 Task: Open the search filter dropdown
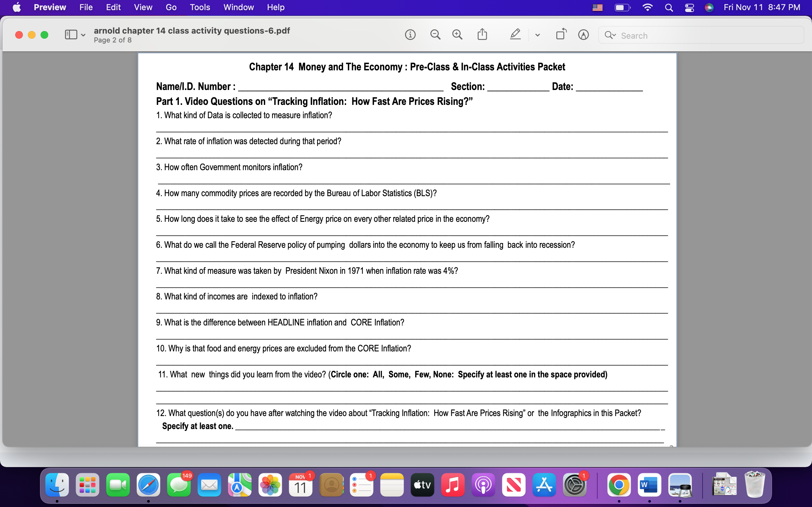(611, 35)
